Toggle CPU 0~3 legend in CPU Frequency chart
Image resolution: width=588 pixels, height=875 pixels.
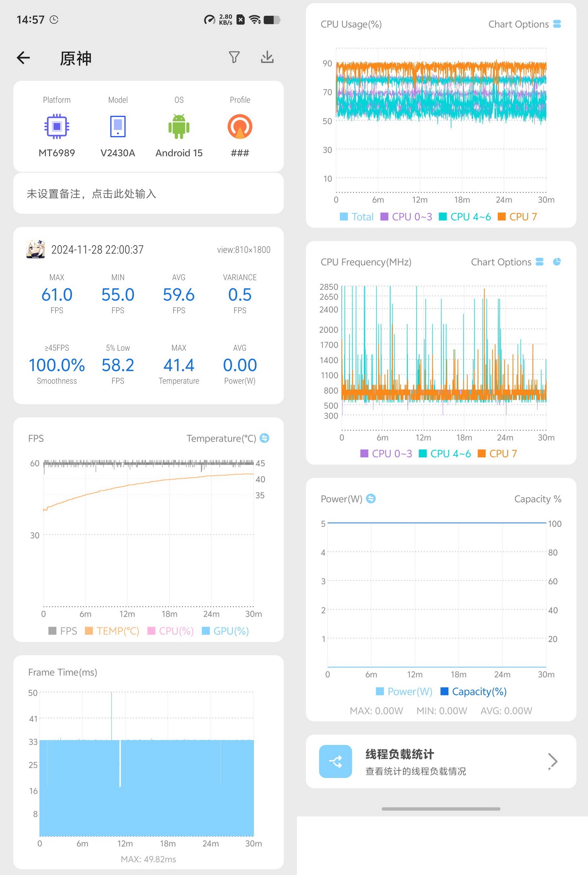(x=386, y=454)
